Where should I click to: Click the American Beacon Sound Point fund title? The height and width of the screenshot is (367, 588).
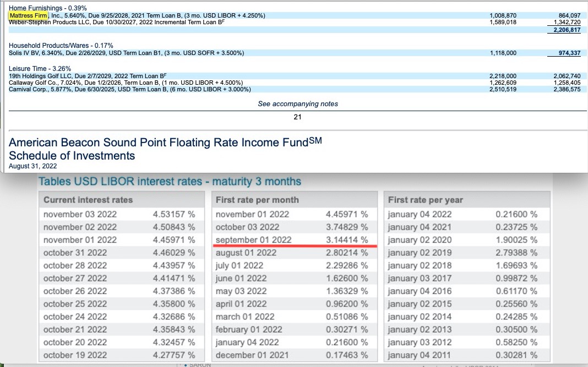[165, 143]
